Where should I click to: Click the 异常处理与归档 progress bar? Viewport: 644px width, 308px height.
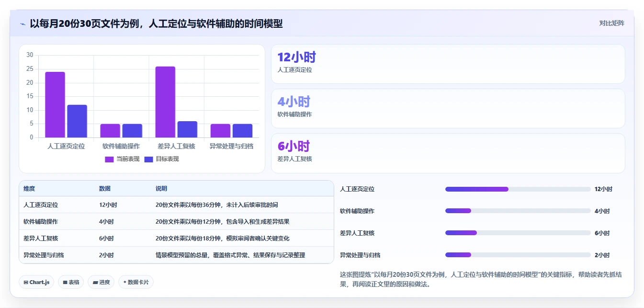[x=518, y=255]
